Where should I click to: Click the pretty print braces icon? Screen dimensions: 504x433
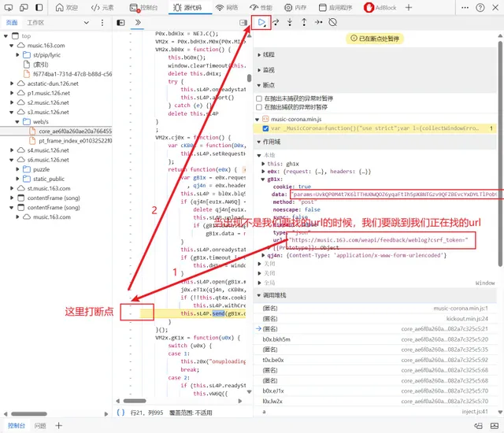click(x=120, y=413)
